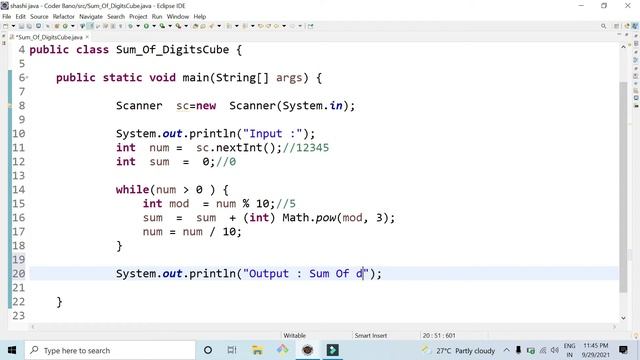This screenshot has width=640, height=360.
Task: Select the Java perspective icon
Action: pos(635,26)
